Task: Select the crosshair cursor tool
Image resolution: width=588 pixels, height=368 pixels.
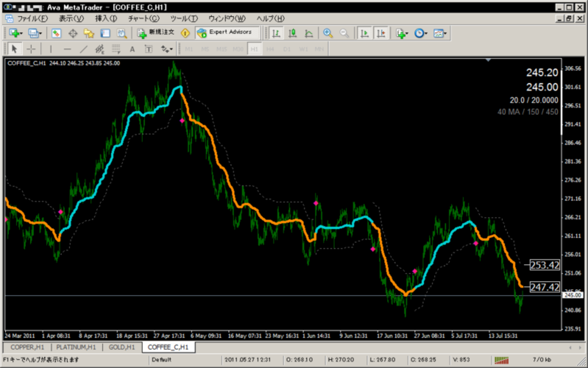Action: 31,49
